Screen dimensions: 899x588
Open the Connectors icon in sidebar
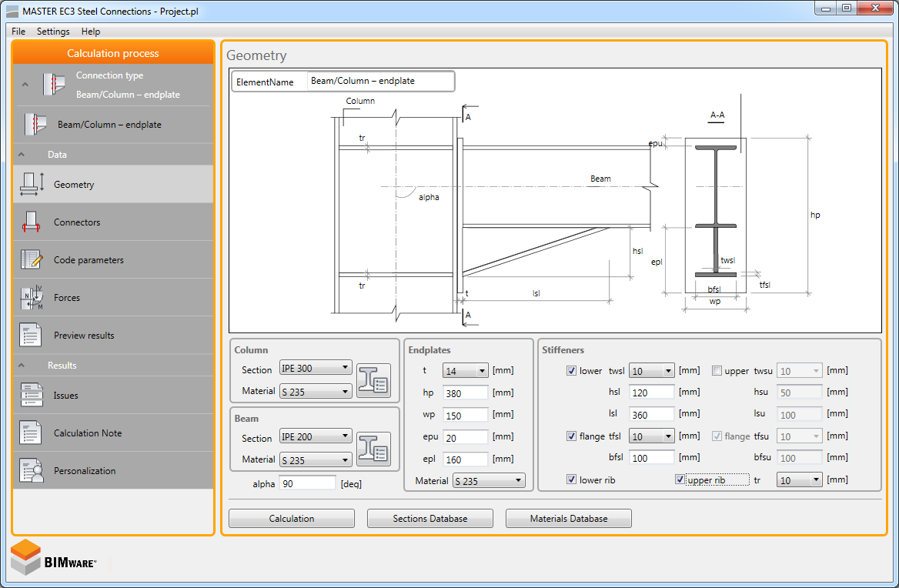point(32,222)
